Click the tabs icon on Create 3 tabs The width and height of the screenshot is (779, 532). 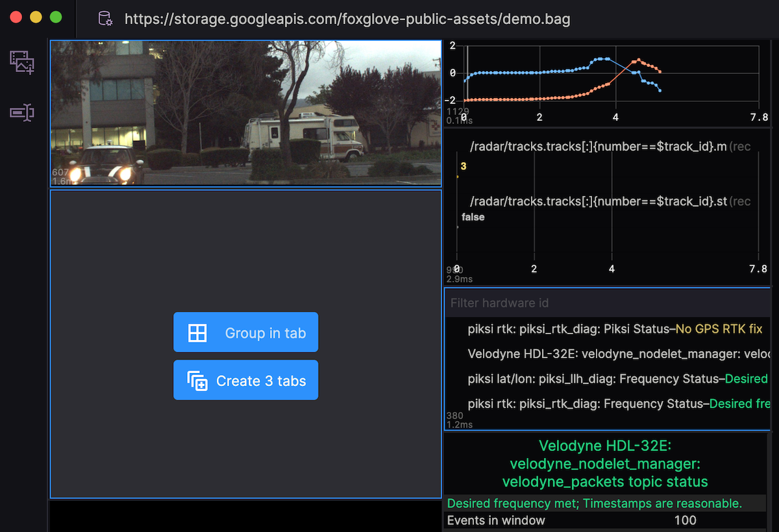pyautogui.click(x=197, y=381)
